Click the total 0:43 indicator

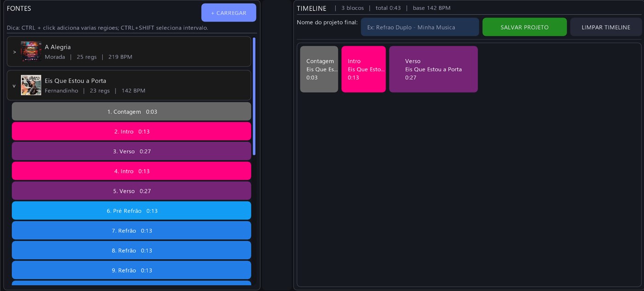[x=388, y=8]
